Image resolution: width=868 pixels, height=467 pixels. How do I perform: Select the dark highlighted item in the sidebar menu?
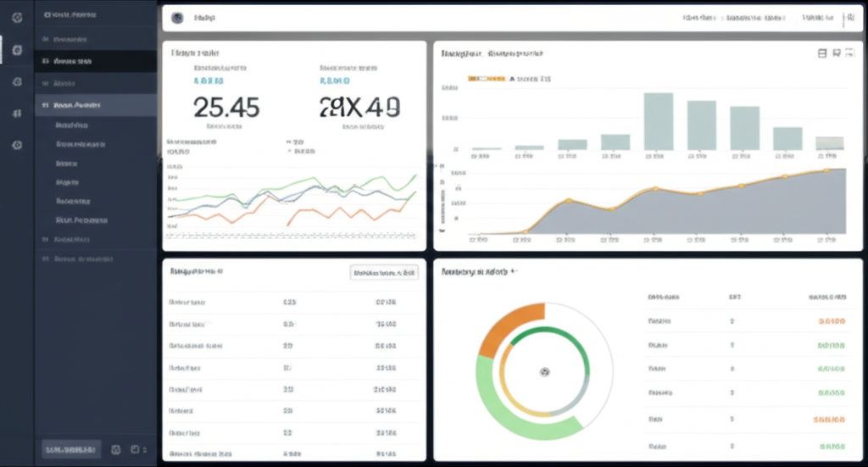tap(95, 62)
